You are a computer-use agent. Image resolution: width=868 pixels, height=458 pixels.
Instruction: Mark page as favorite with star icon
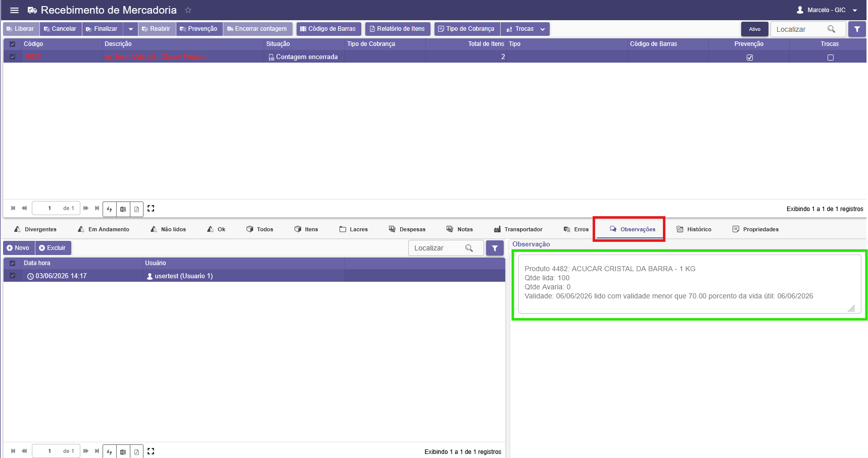pyautogui.click(x=188, y=10)
